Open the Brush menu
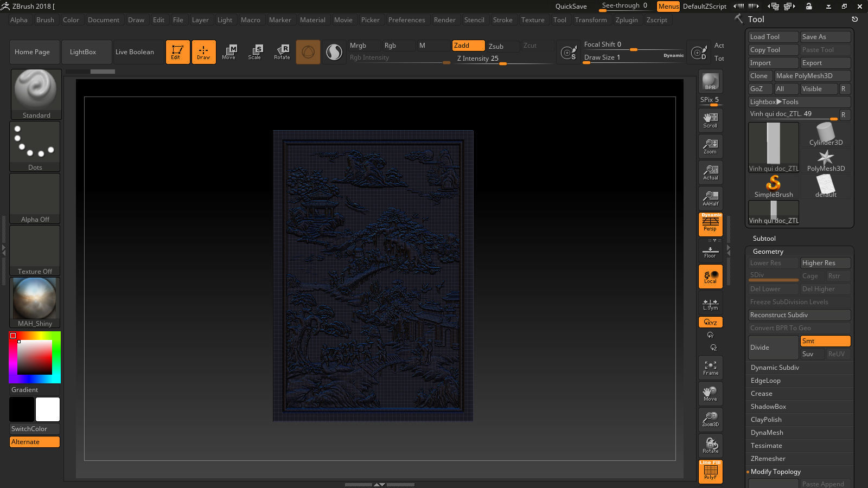 45,20
